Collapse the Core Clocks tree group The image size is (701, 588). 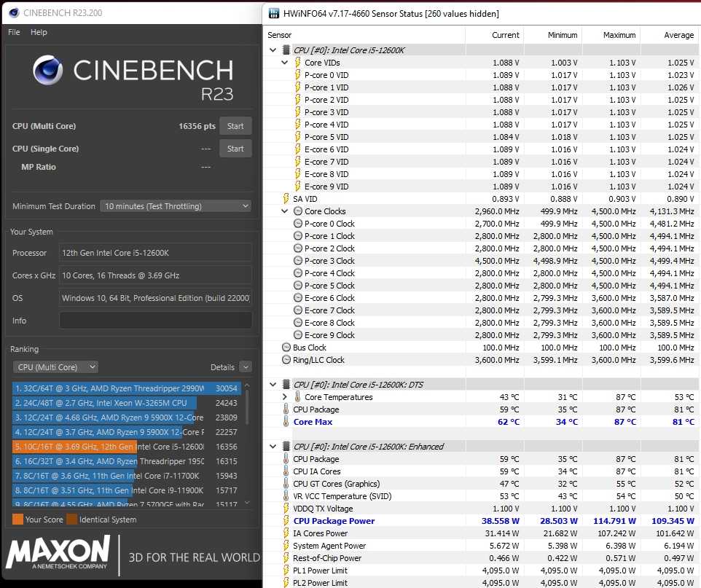[x=285, y=211]
